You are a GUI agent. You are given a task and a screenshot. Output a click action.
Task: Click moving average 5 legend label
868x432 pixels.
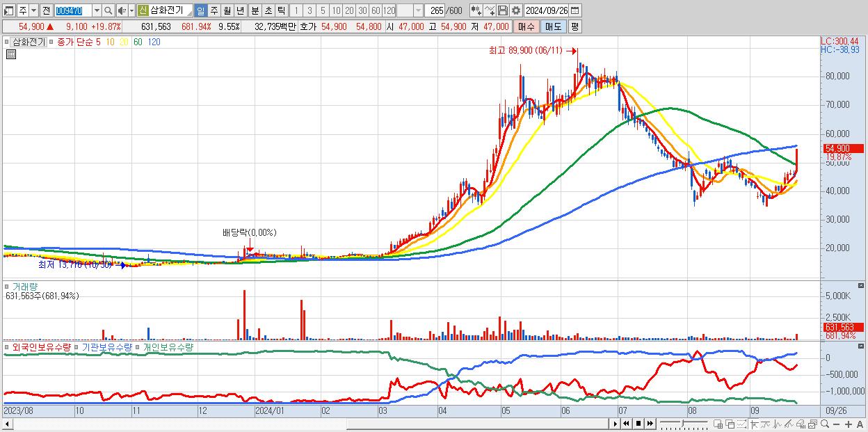click(x=98, y=42)
